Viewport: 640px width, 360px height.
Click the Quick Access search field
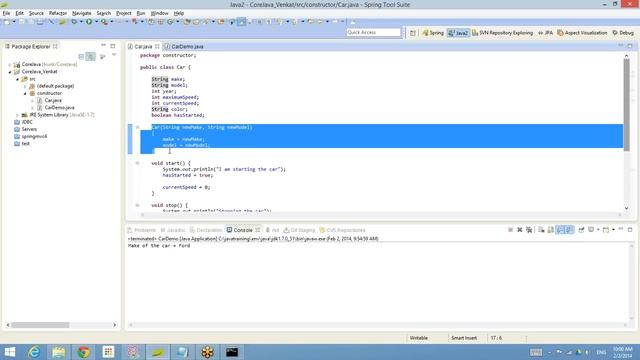point(373,32)
